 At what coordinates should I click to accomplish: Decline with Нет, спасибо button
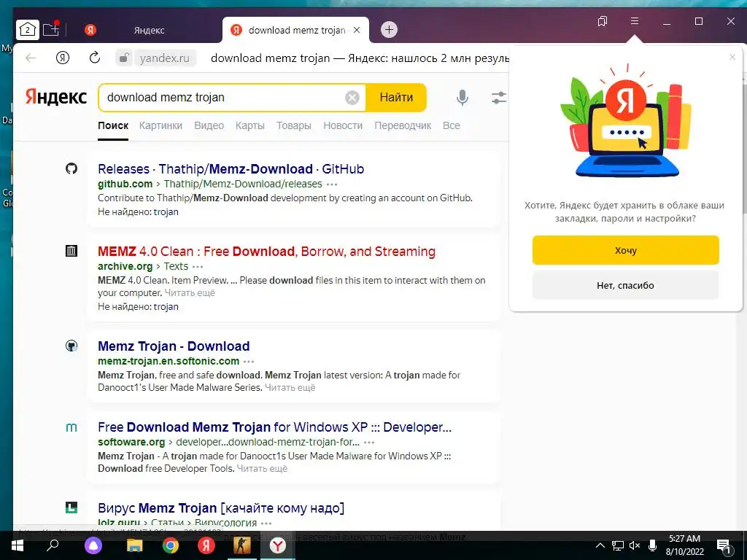click(625, 285)
